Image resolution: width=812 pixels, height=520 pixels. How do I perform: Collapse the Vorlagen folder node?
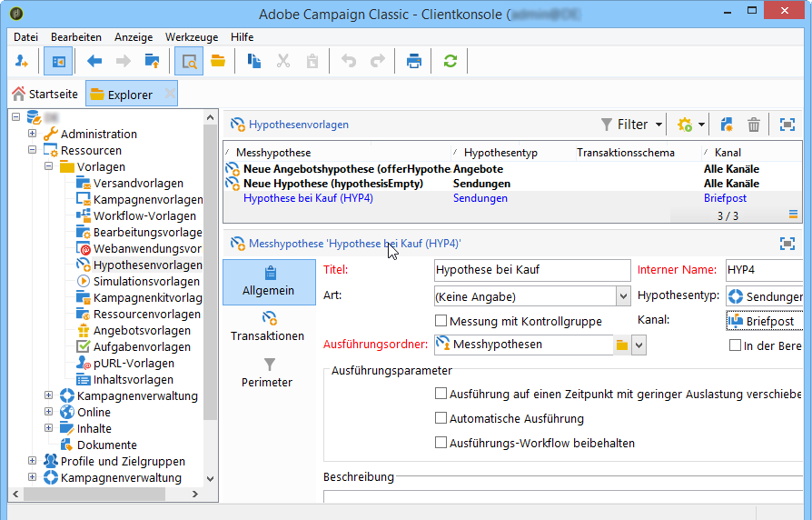pos(49,166)
